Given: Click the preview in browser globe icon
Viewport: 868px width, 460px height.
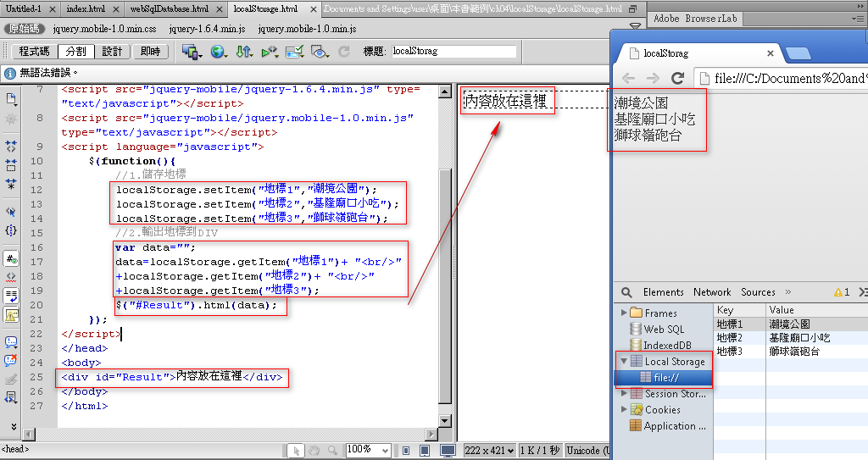Looking at the screenshot, I should click(218, 52).
